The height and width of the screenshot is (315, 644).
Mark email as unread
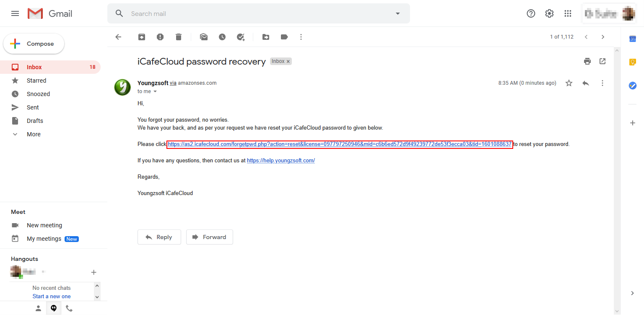(204, 37)
